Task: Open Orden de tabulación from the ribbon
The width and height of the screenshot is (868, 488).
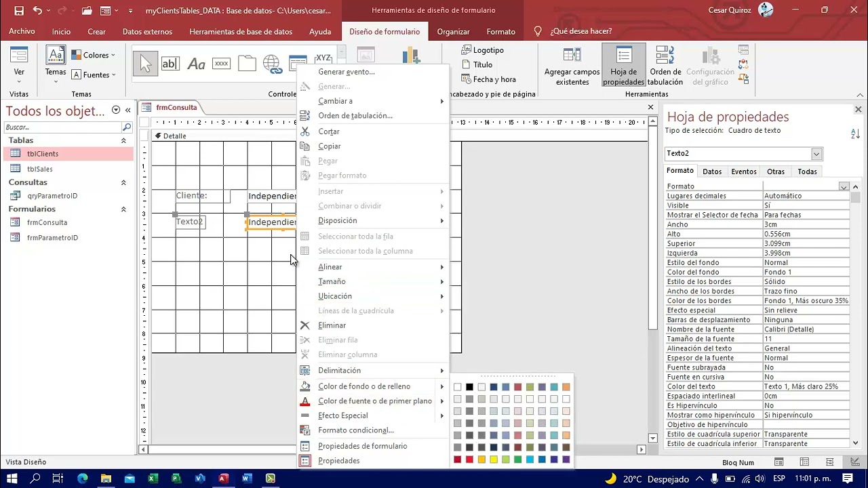Action: (665, 67)
